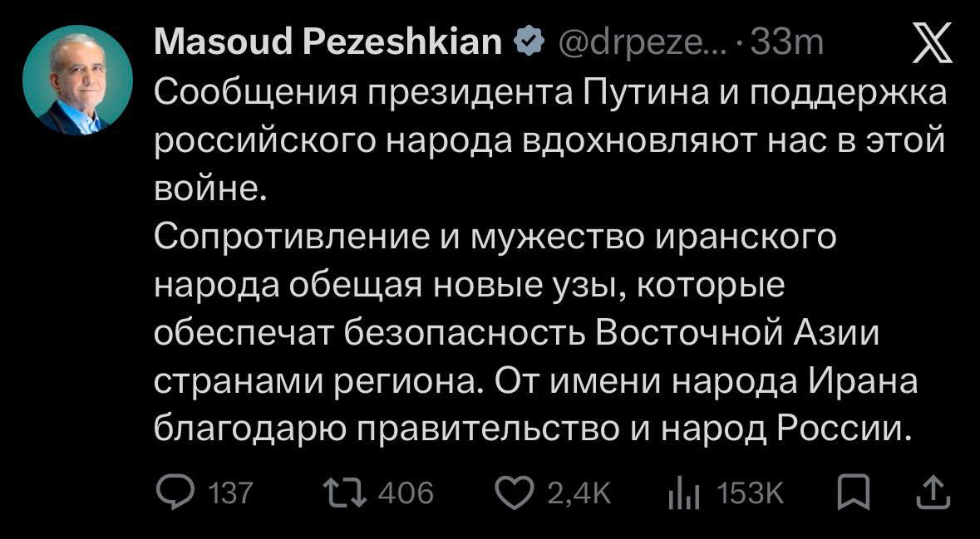Click the share upload arrow icon

(931, 492)
